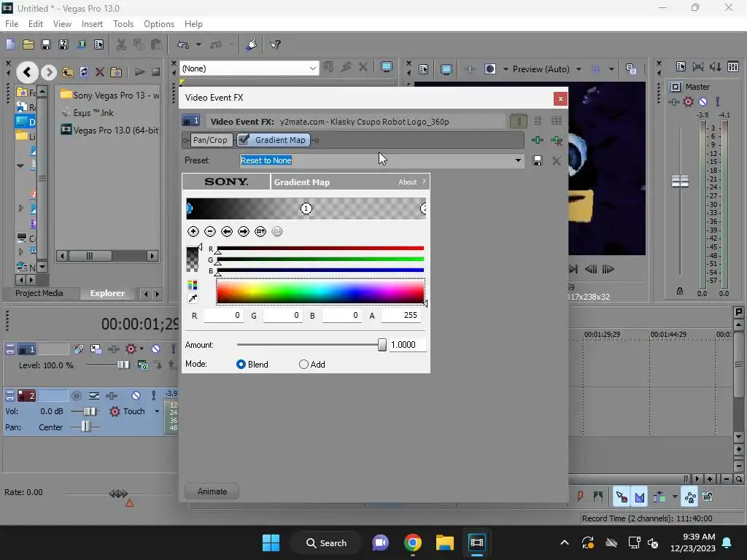Screen dimensions: 747x560
Task: Click the R value input field
Action: click(223, 315)
